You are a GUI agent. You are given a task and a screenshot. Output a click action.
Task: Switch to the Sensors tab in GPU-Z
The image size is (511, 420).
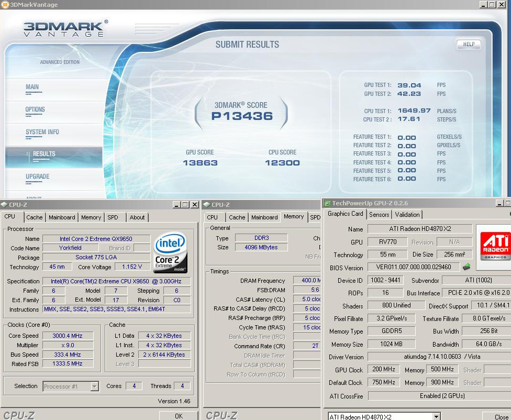[379, 214]
